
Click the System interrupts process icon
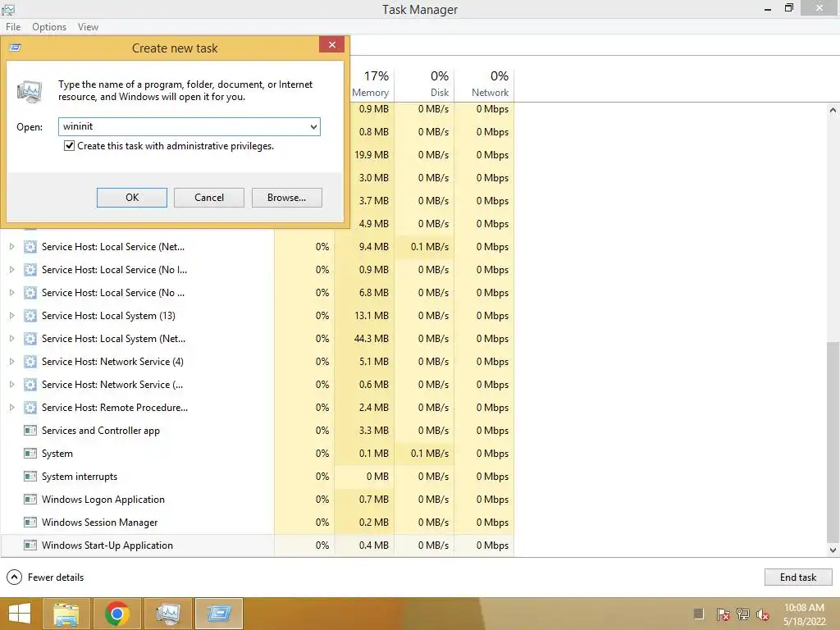click(30, 477)
